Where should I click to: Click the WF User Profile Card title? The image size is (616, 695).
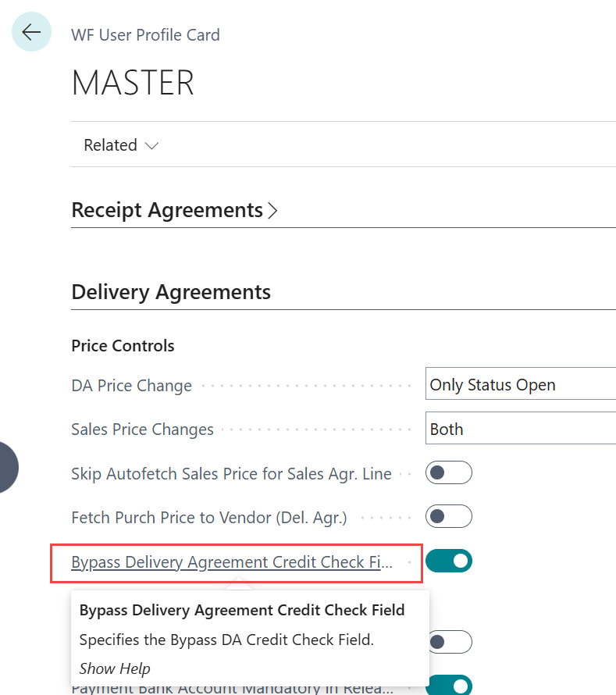tap(145, 35)
